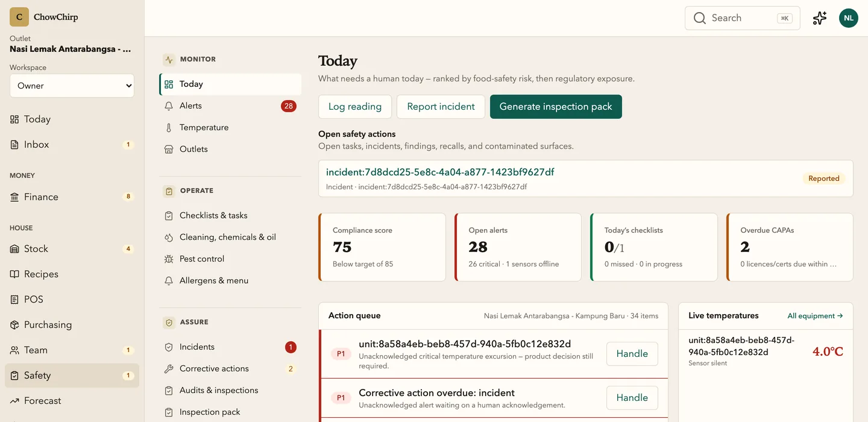The image size is (868, 422).
Task: Open the Inbox item
Action: (x=72, y=145)
